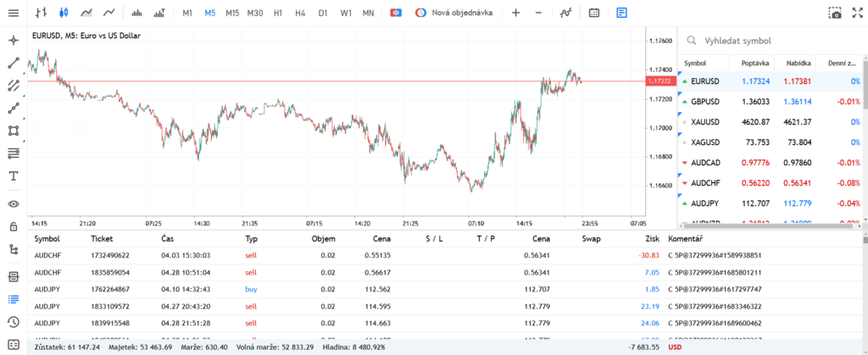Toggle the lock drawings icon

tap(14, 226)
